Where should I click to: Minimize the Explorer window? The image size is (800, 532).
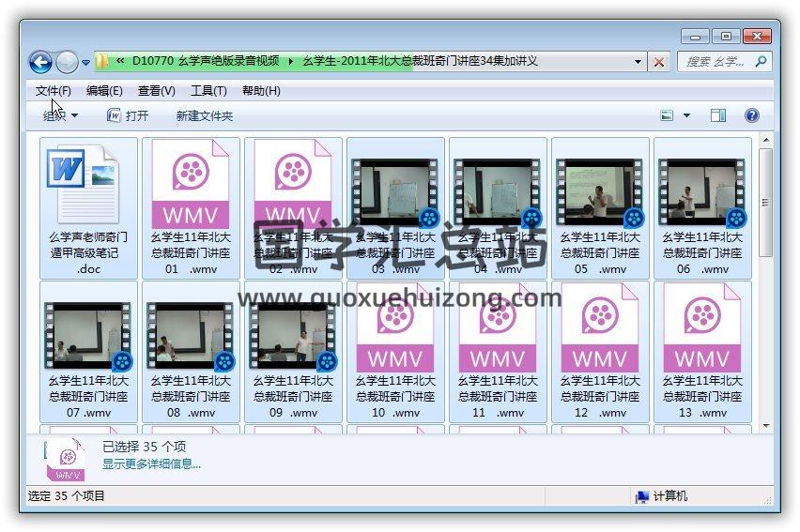point(696,37)
